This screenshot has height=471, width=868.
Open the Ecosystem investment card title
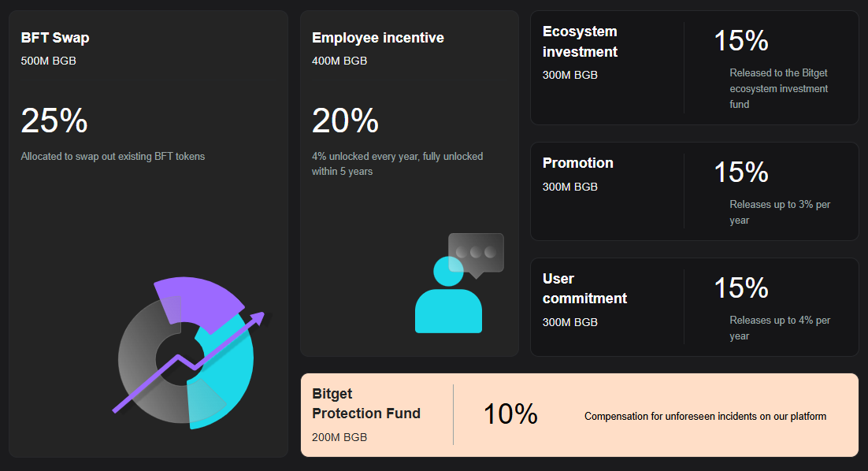tap(580, 42)
